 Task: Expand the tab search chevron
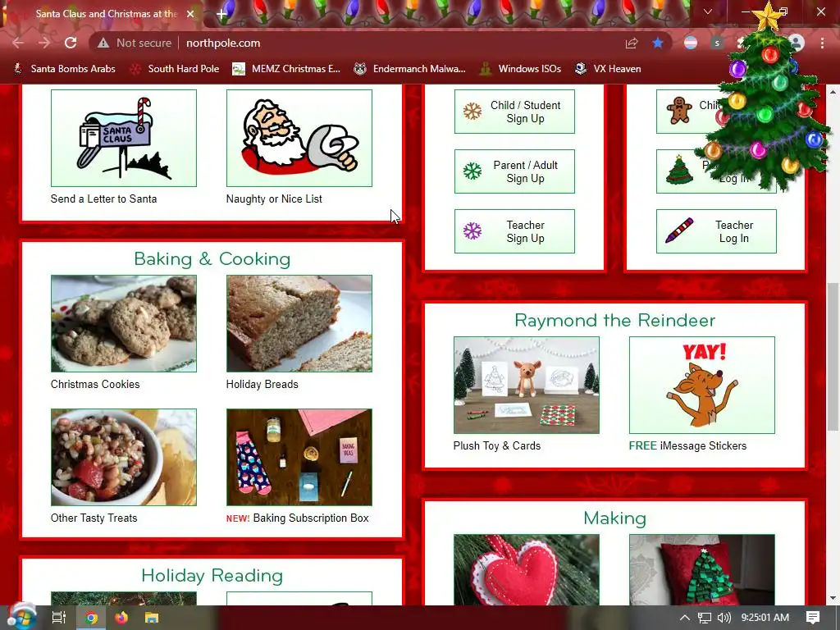point(708,11)
